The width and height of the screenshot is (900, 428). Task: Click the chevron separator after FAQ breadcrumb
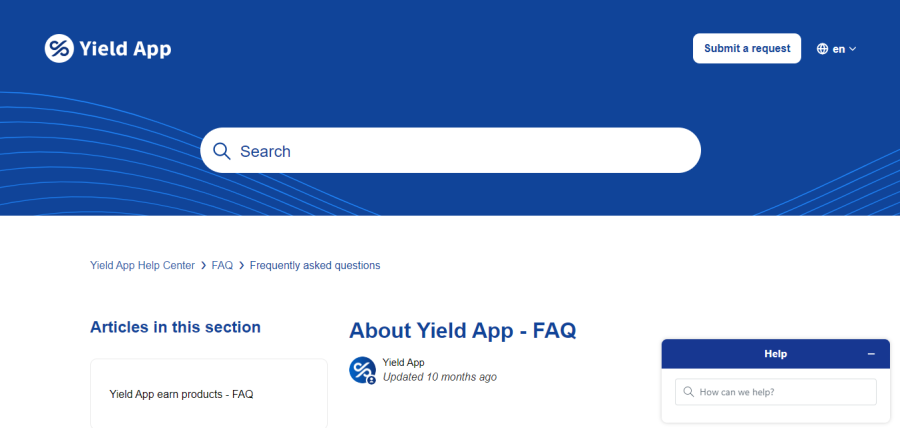(242, 266)
